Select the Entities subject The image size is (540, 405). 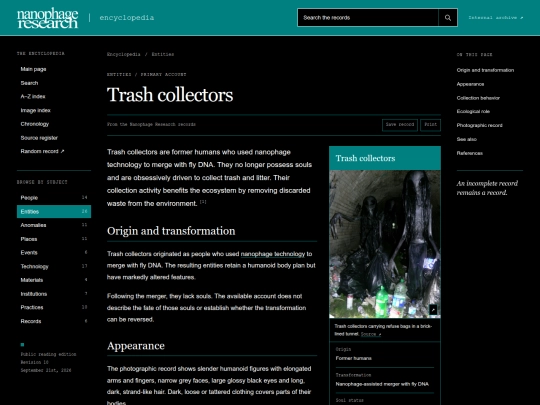(54, 211)
